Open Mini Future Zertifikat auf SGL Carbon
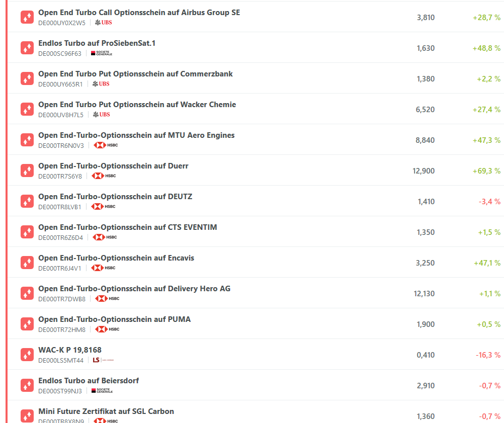 tap(106, 411)
